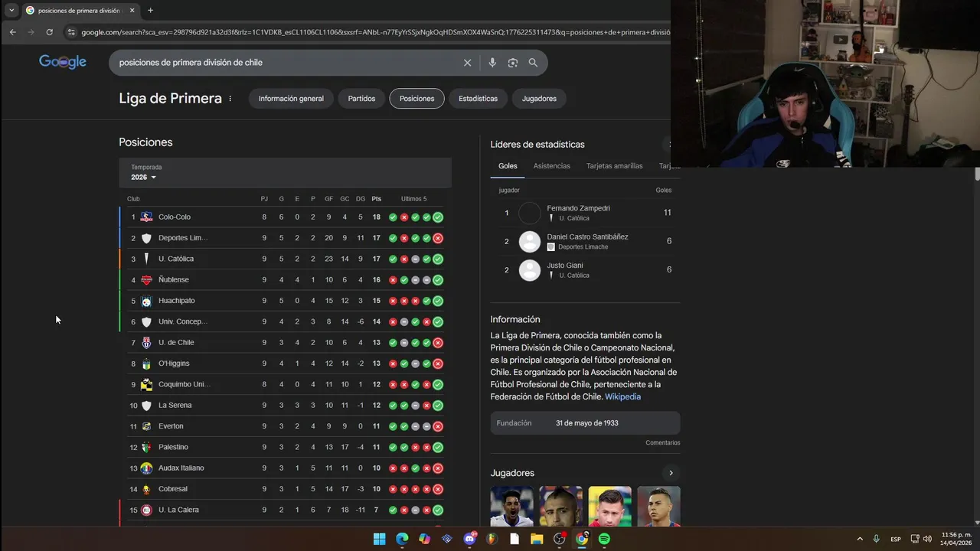Open the more options menu beside Liga de Primera
980x551 pixels.
pyautogui.click(x=230, y=99)
